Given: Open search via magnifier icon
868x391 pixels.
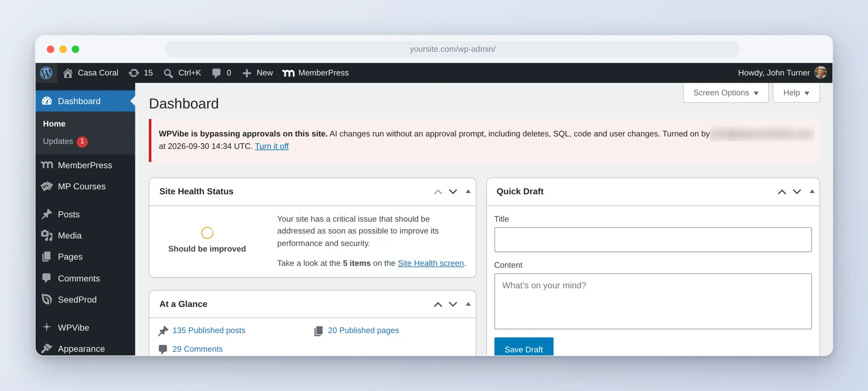Looking at the screenshot, I should [x=168, y=73].
